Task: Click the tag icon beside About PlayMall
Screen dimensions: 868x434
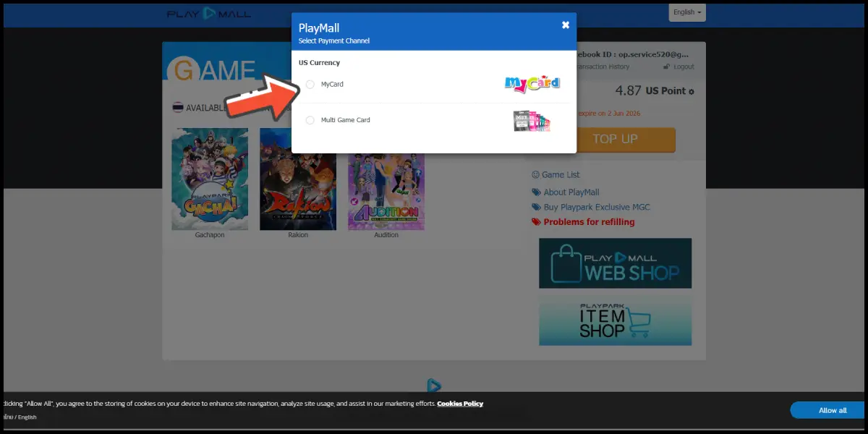Action: (x=536, y=192)
